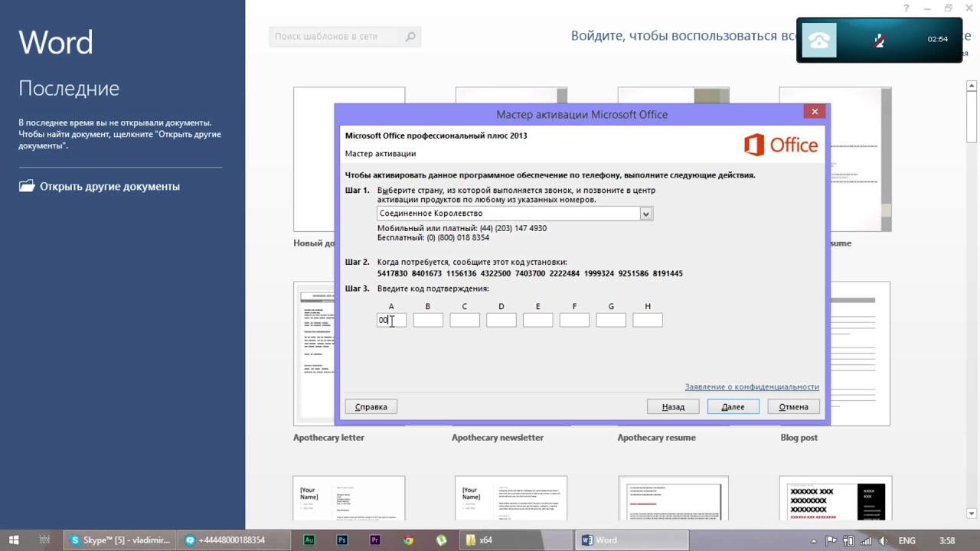Click the Отмена button
The height and width of the screenshot is (551, 980).
[793, 406]
